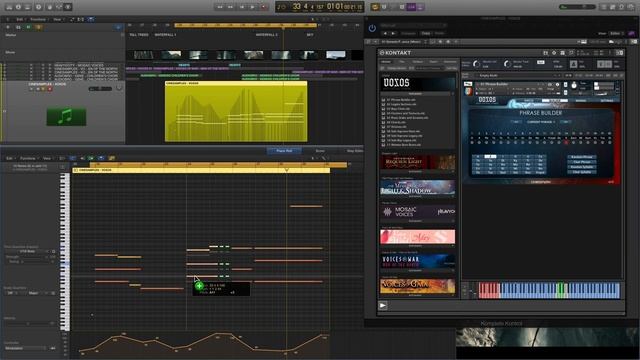This screenshot has height=360, width=640.
Task: Switch to the Score tab
Action: click(320, 151)
